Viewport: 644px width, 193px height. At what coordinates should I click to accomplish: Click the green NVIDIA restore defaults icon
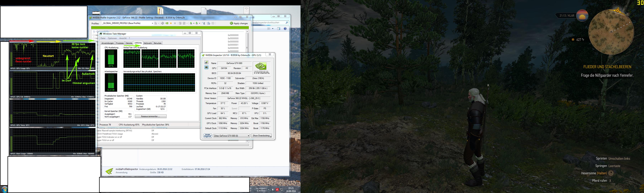(x=167, y=23)
